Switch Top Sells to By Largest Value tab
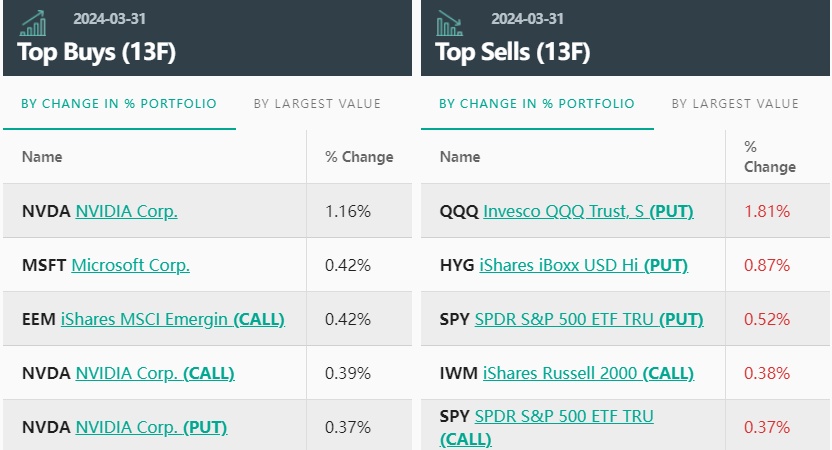832x450 pixels. (735, 103)
